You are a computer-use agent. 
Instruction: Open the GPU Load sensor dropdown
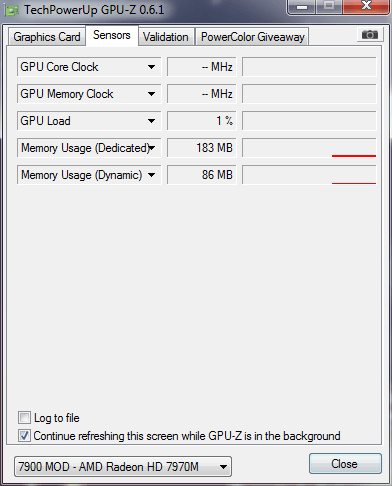pyautogui.click(x=151, y=121)
